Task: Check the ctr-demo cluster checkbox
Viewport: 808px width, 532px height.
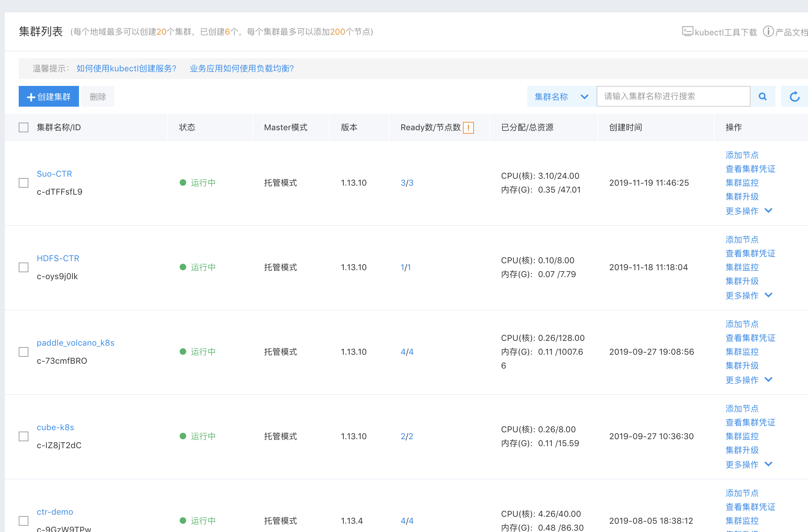Action: point(24,521)
